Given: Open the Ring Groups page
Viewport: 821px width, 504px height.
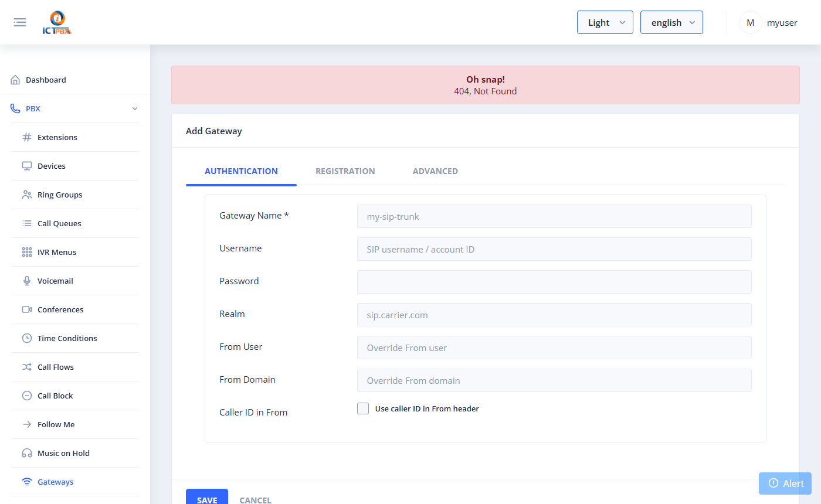Looking at the screenshot, I should click(75, 195).
